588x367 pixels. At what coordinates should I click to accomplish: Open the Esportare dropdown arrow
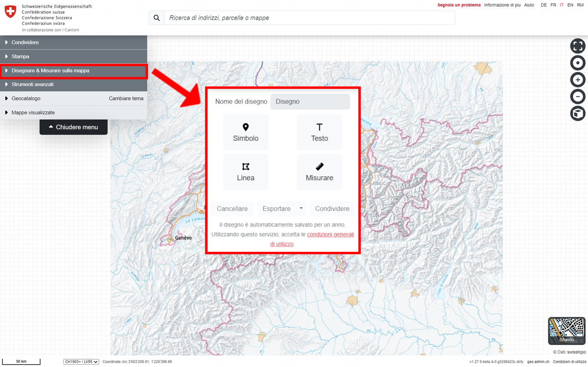click(301, 208)
